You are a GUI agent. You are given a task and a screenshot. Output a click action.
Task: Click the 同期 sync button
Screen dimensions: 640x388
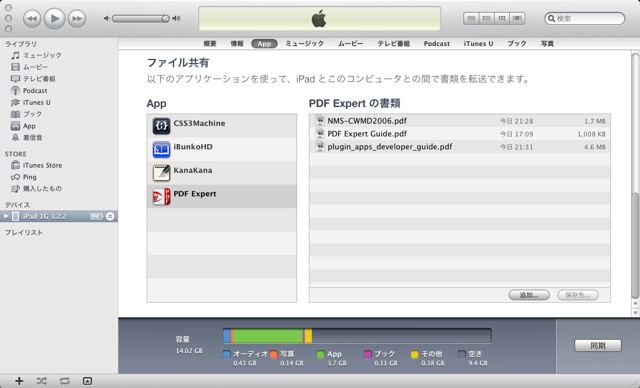click(598, 346)
